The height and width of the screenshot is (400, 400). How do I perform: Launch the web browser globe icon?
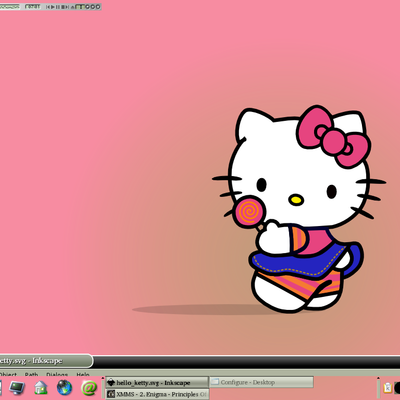click(64, 388)
